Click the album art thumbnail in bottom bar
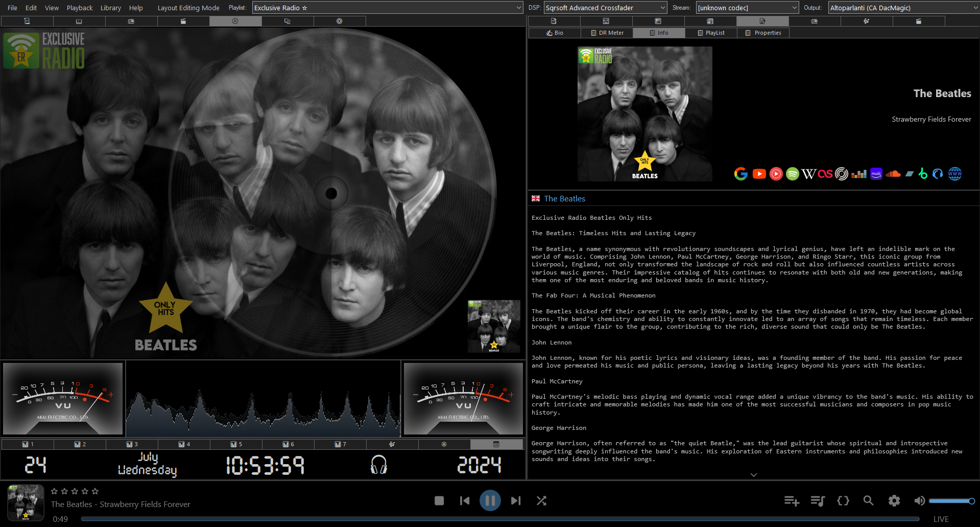Viewport: 980px width, 527px height. click(x=26, y=502)
